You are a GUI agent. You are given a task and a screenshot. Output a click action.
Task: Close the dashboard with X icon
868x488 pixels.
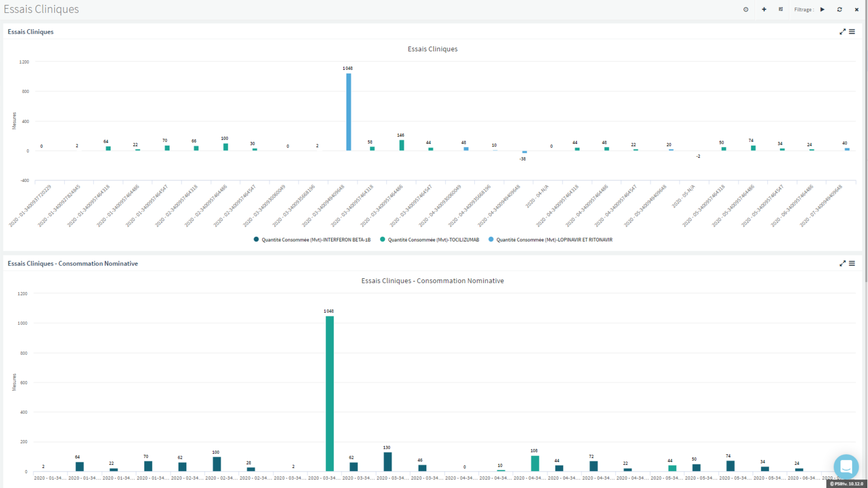[x=857, y=10]
